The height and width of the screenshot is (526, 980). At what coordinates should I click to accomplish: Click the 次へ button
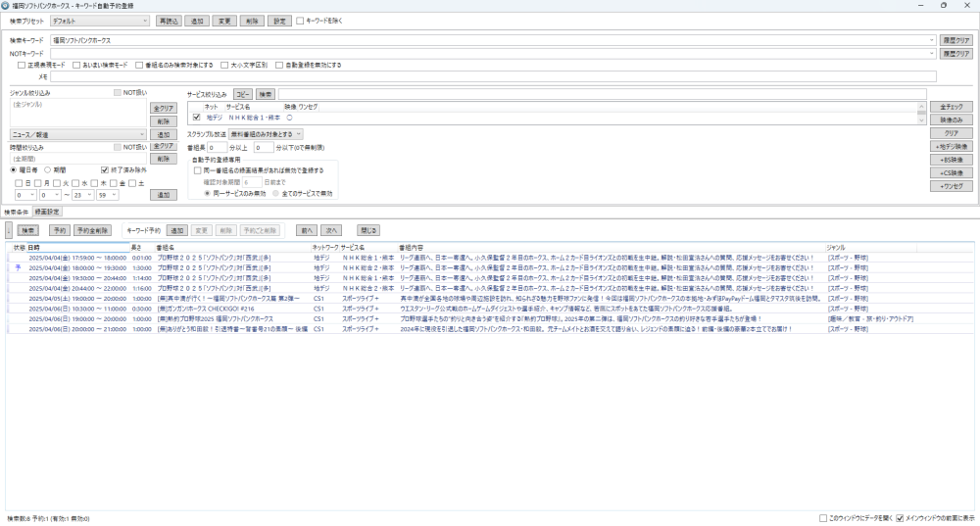pos(331,230)
